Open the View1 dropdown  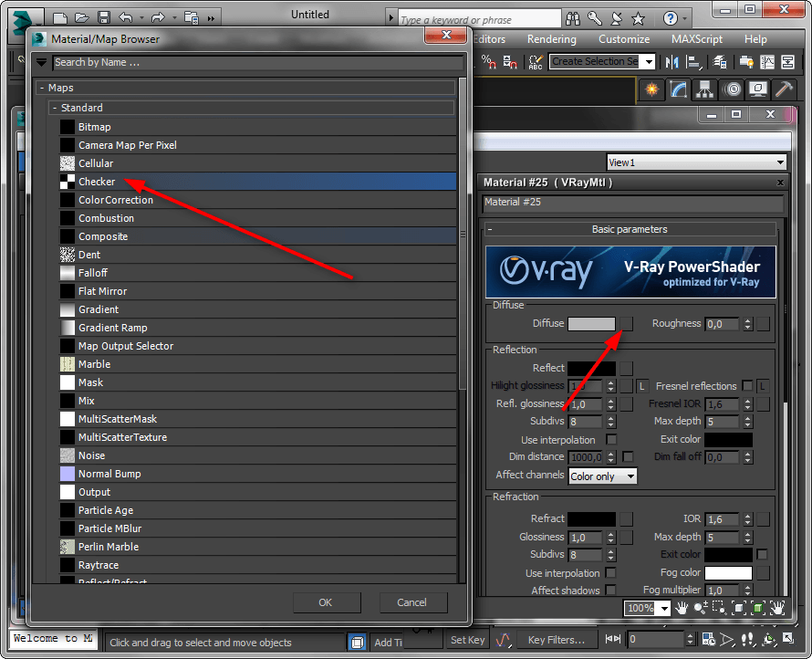click(x=696, y=162)
